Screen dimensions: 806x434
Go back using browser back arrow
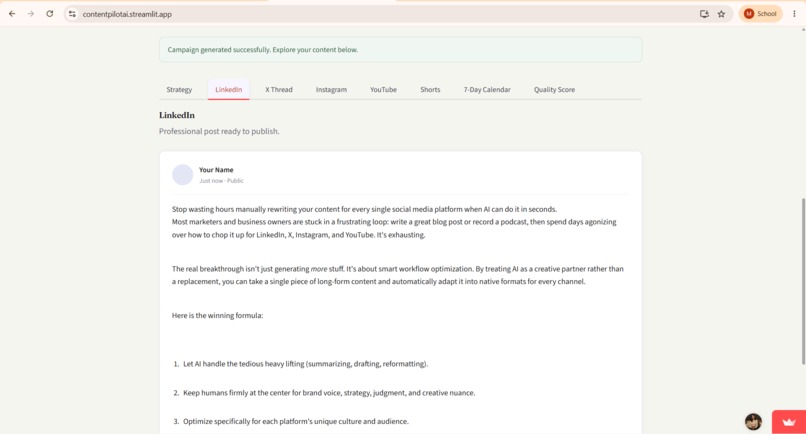click(x=12, y=14)
